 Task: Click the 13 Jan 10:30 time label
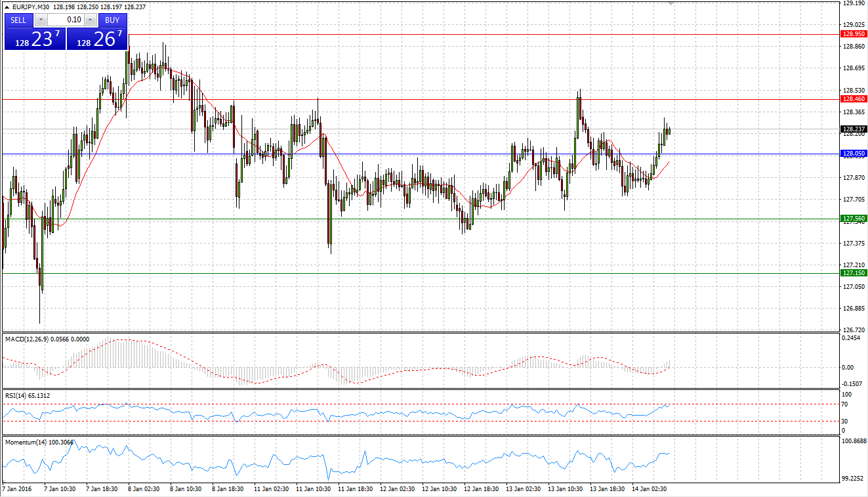565,489
